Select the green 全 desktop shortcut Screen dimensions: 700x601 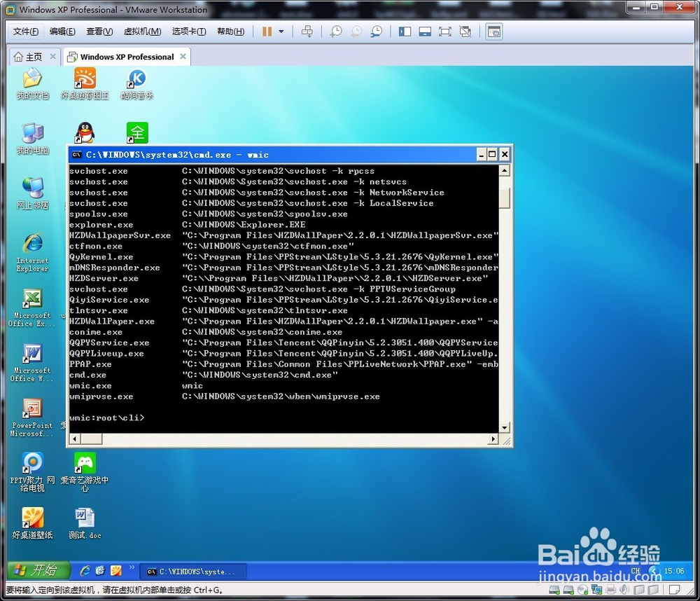click(x=136, y=132)
